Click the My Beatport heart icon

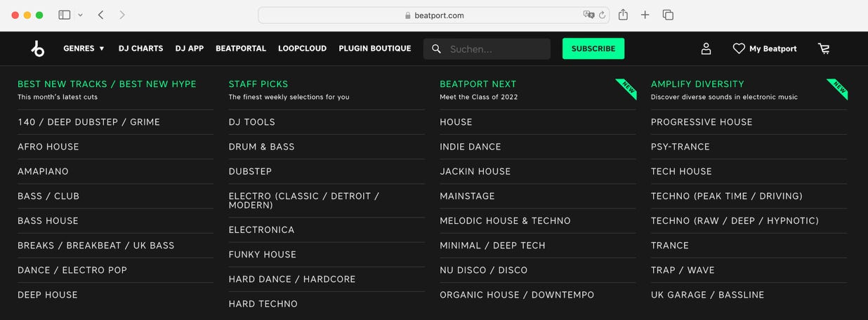tap(739, 48)
